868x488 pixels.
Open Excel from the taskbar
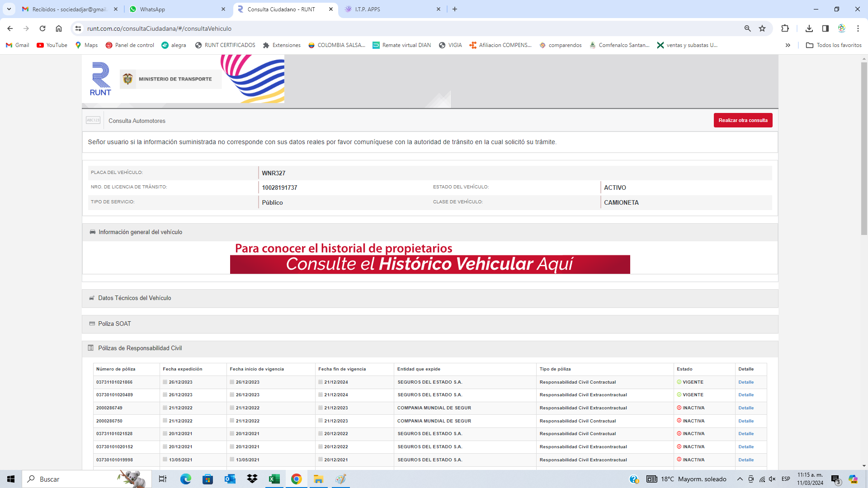point(274,479)
